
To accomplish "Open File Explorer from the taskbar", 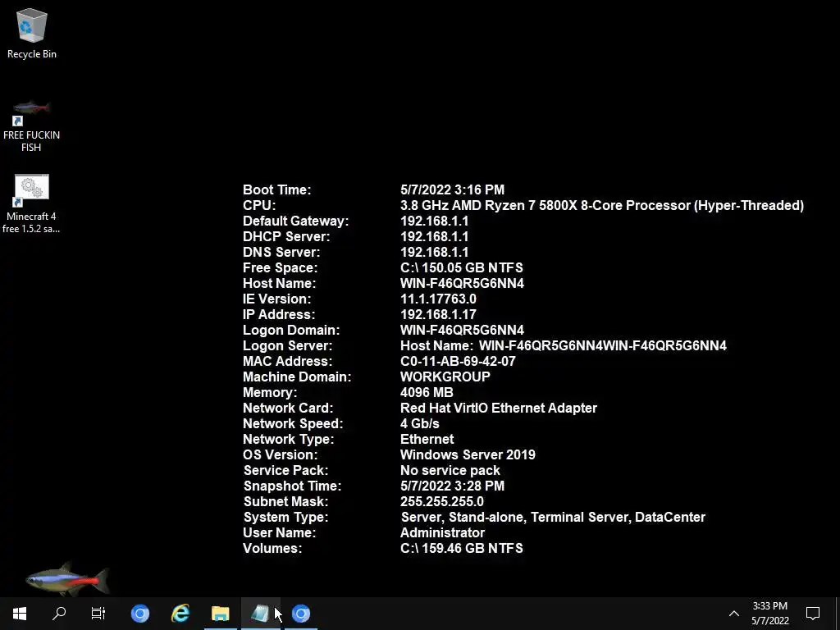I will tap(220, 614).
